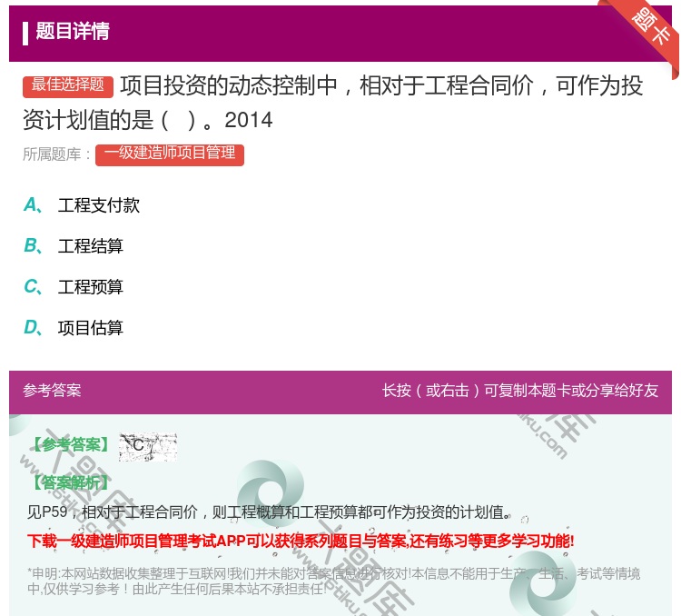This screenshot has height=616, width=681.
Task: Click the 【参考答案】 green label
Action: click(x=71, y=444)
